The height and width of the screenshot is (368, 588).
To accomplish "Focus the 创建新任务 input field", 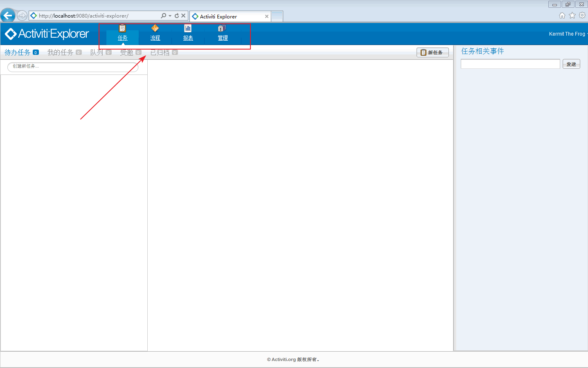I will (73, 67).
